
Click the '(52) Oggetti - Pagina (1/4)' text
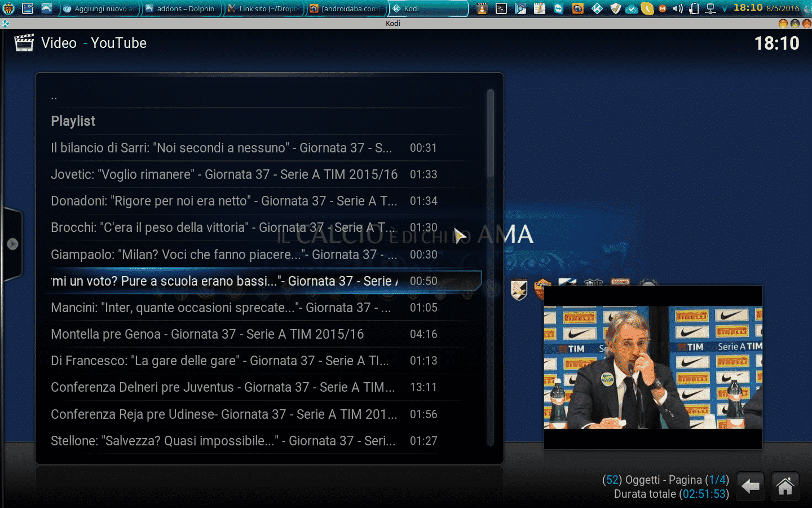(x=665, y=480)
